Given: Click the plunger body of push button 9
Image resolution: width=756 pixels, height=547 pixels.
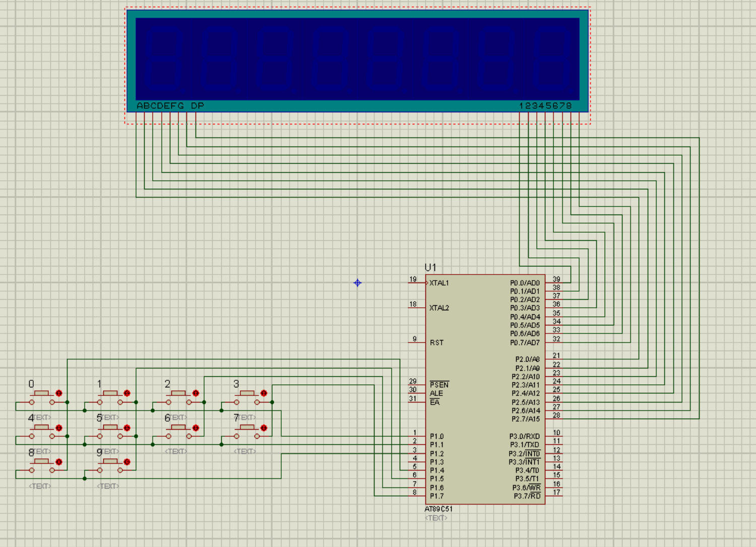Looking at the screenshot, I should tap(110, 461).
